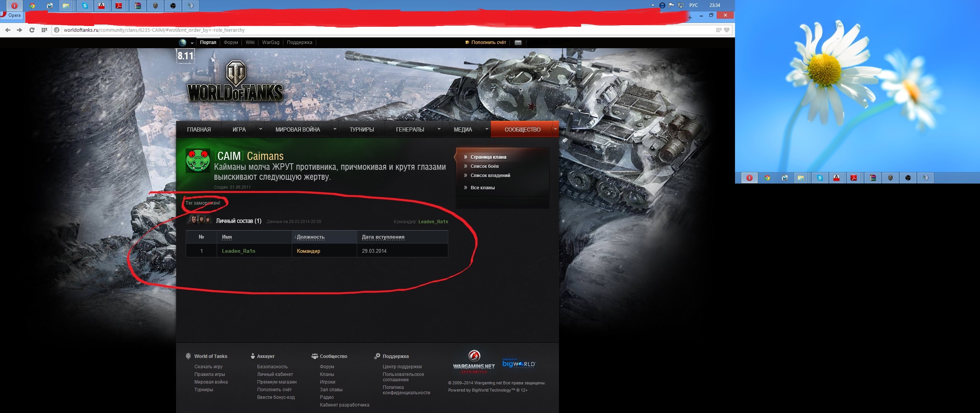The image size is (980, 413).
Task: Click the 8.11 version badge
Action: point(186,56)
